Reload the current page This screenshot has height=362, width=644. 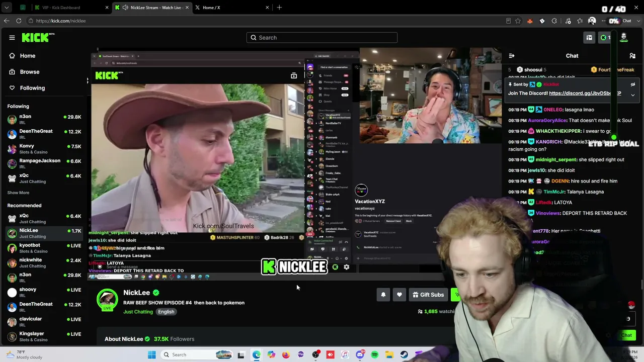[x=19, y=21]
